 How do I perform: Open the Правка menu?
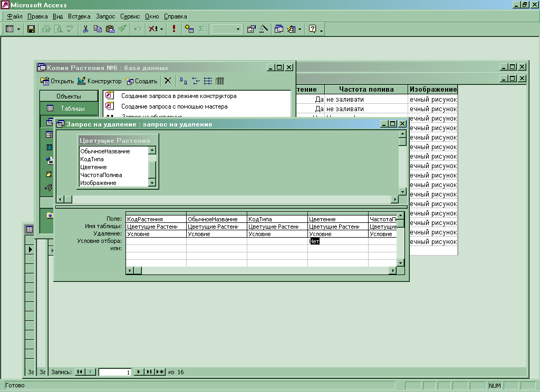point(37,16)
